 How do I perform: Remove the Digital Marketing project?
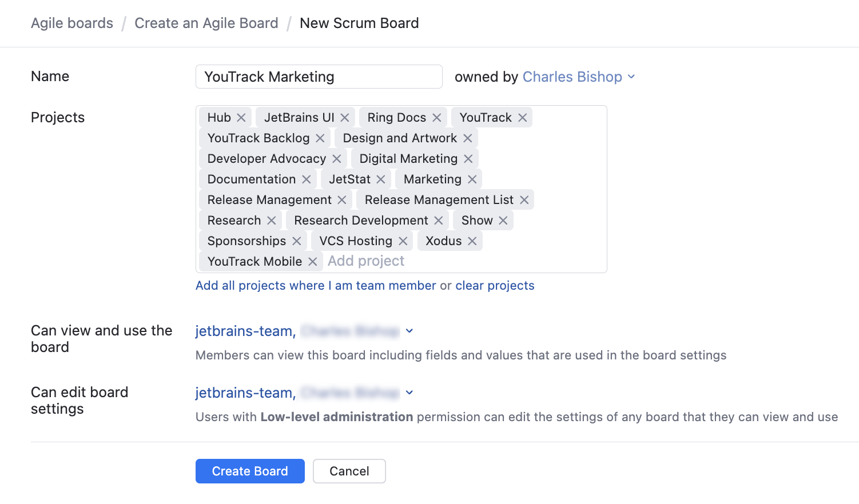coord(468,158)
